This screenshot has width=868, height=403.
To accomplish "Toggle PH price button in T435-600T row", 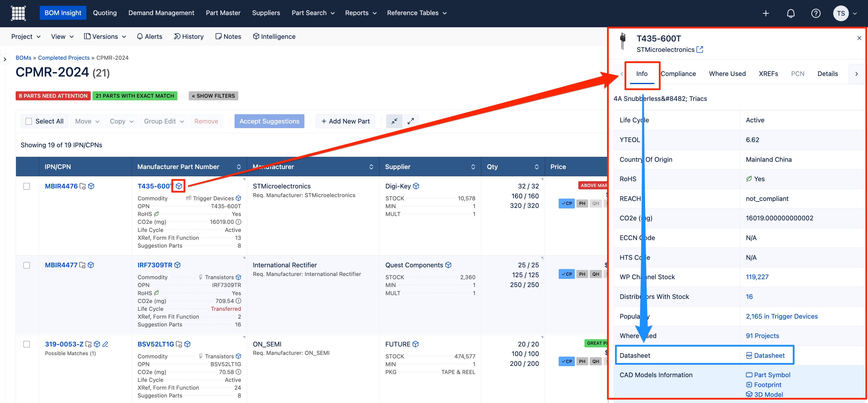I will (582, 204).
